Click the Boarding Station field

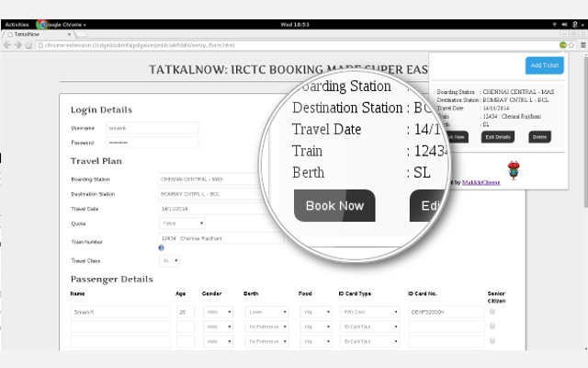coord(210,179)
